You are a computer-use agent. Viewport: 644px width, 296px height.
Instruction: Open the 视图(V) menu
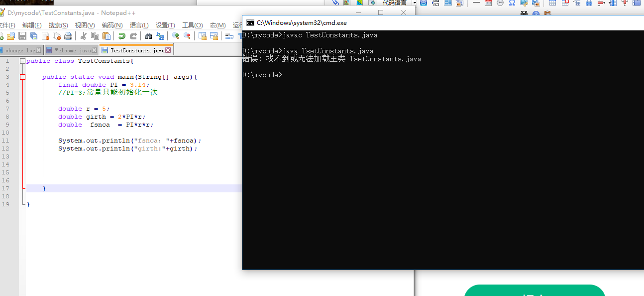pyautogui.click(x=85, y=25)
